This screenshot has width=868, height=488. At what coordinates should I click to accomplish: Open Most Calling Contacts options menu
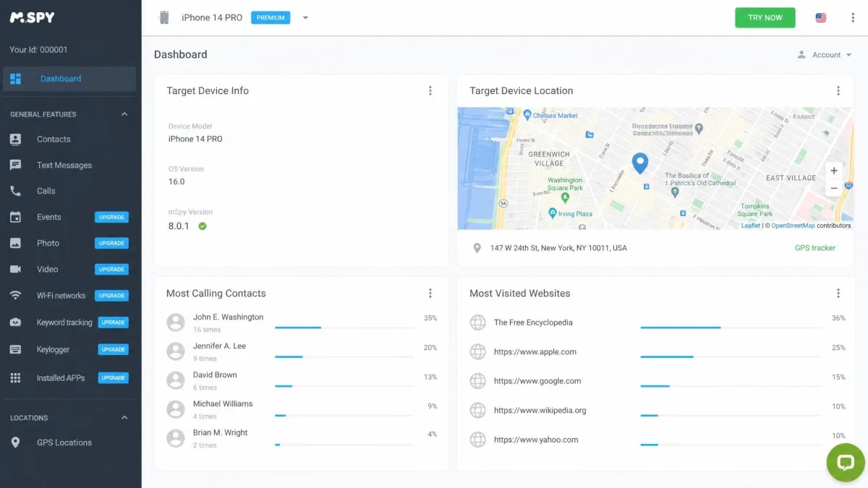(430, 293)
